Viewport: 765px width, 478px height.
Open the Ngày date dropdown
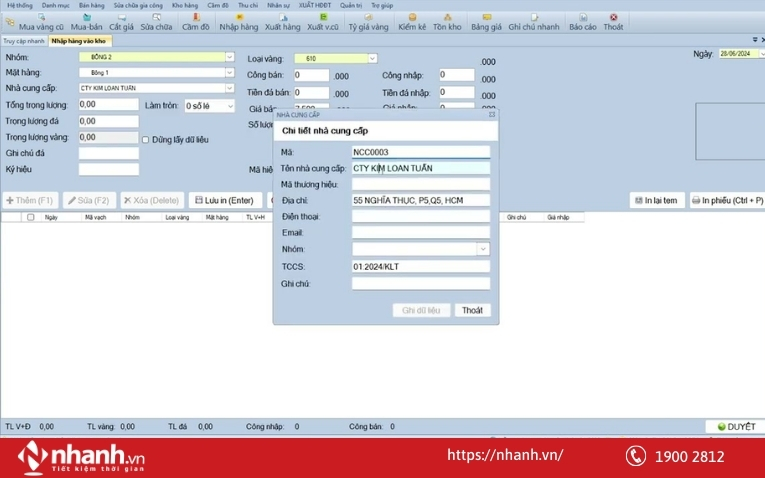pyautogui.click(x=758, y=54)
